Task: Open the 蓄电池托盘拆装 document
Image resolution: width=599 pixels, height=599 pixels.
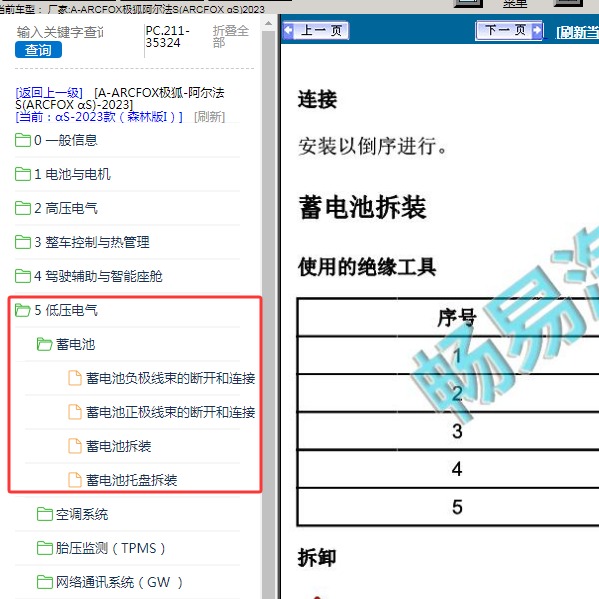Action: 131,480
